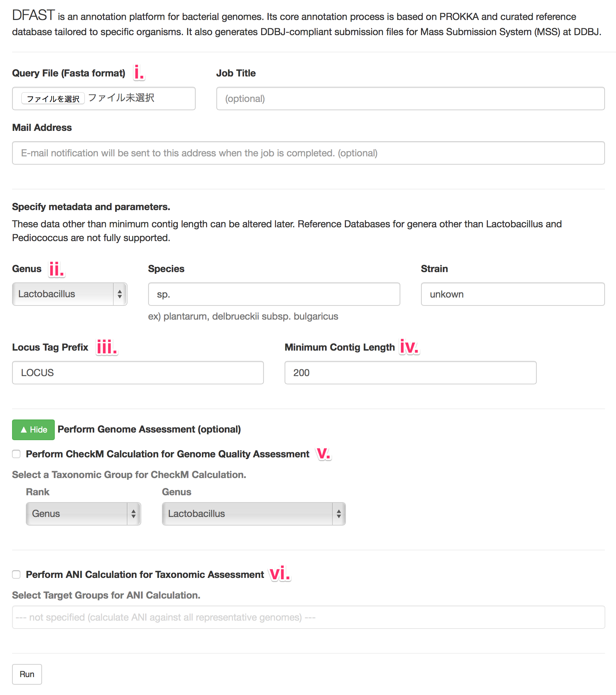616x695 pixels.
Task: Click the red 'ii.' marker beside Genus
Action: click(x=57, y=269)
